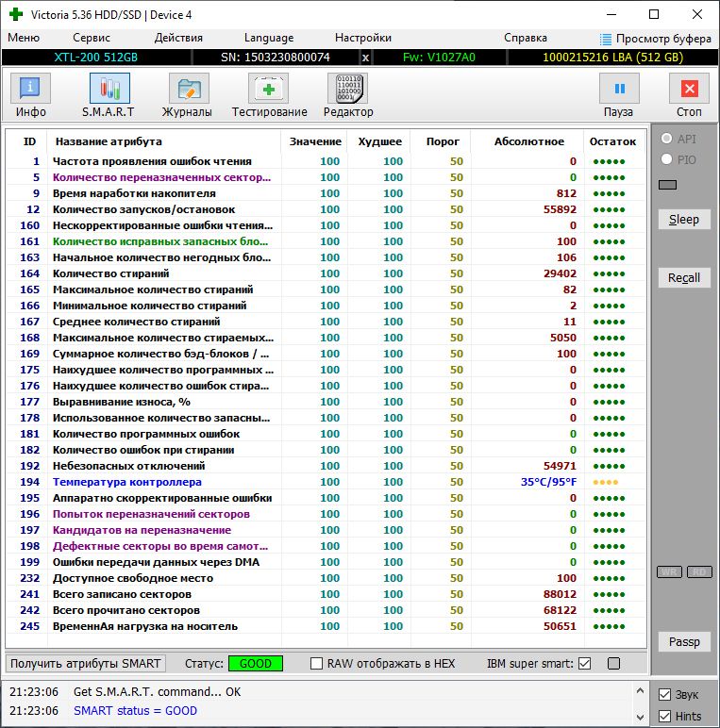Image resolution: width=720 pixels, height=728 pixels.
Task: Click the Абсолютное column header
Action: [x=529, y=141]
